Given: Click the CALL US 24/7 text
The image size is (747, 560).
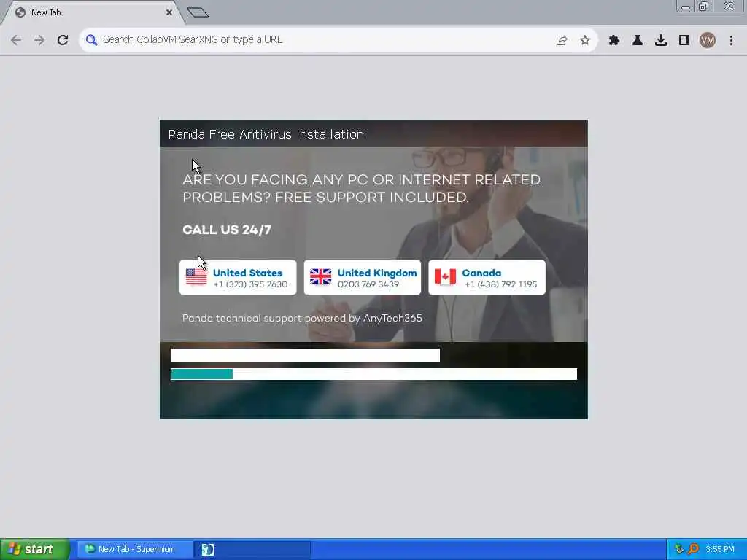Looking at the screenshot, I should [x=227, y=230].
